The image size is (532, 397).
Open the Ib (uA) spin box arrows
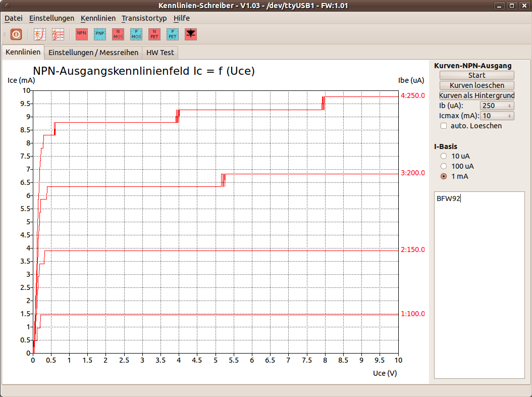(510, 106)
